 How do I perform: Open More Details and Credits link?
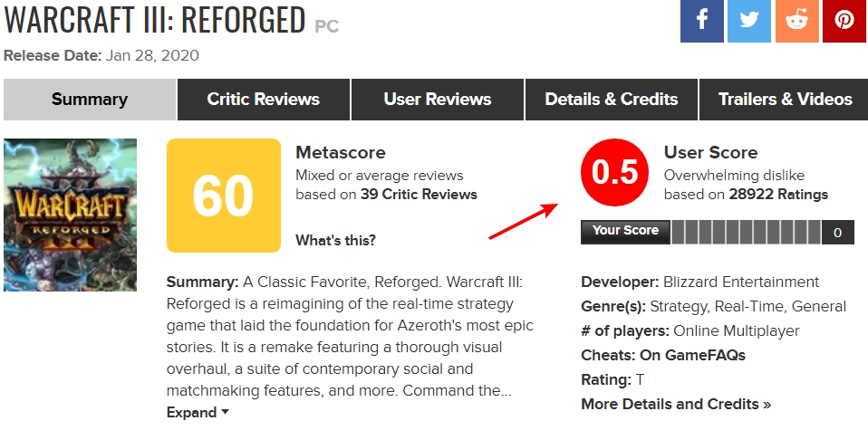[676, 404]
